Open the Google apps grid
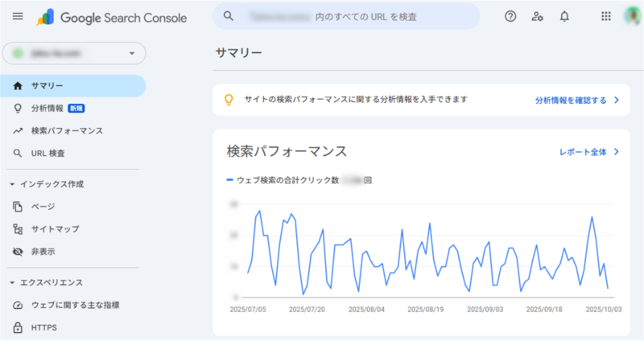The height and width of the screenshot is (341, 644). [x=606, y=16]
